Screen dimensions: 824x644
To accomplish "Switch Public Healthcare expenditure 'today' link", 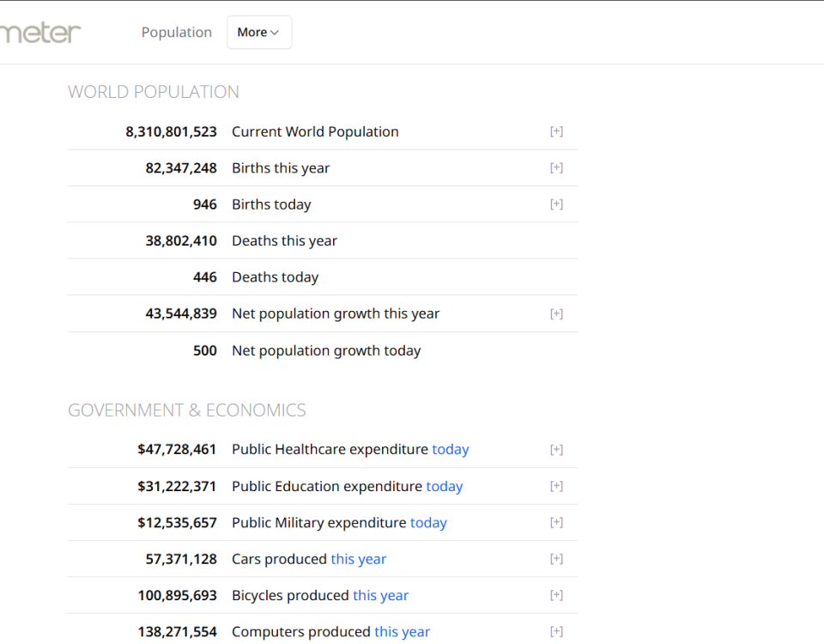I will coord(451,449).
